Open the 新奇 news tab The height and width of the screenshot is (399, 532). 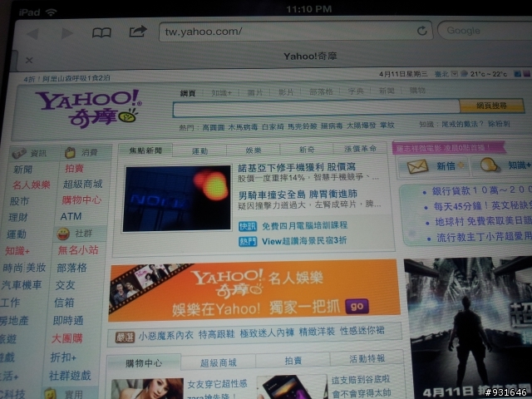[307, 150]
